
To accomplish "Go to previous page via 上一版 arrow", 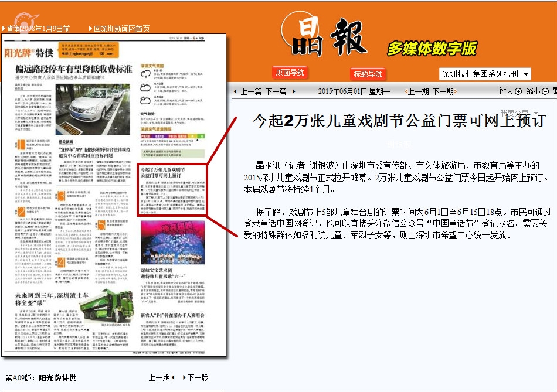I will [x=175, y=378].
